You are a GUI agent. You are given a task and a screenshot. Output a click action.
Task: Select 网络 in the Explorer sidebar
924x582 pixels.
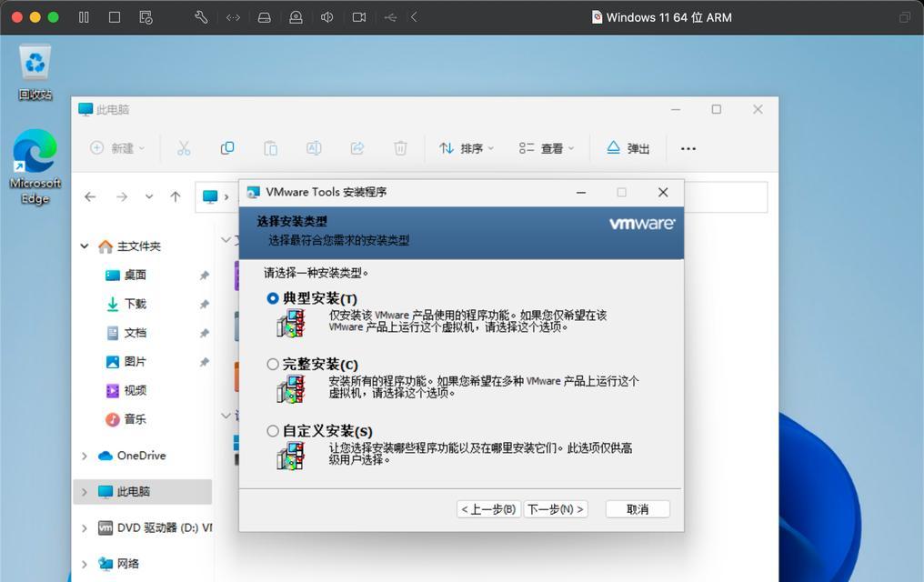(x=119, y=565)
